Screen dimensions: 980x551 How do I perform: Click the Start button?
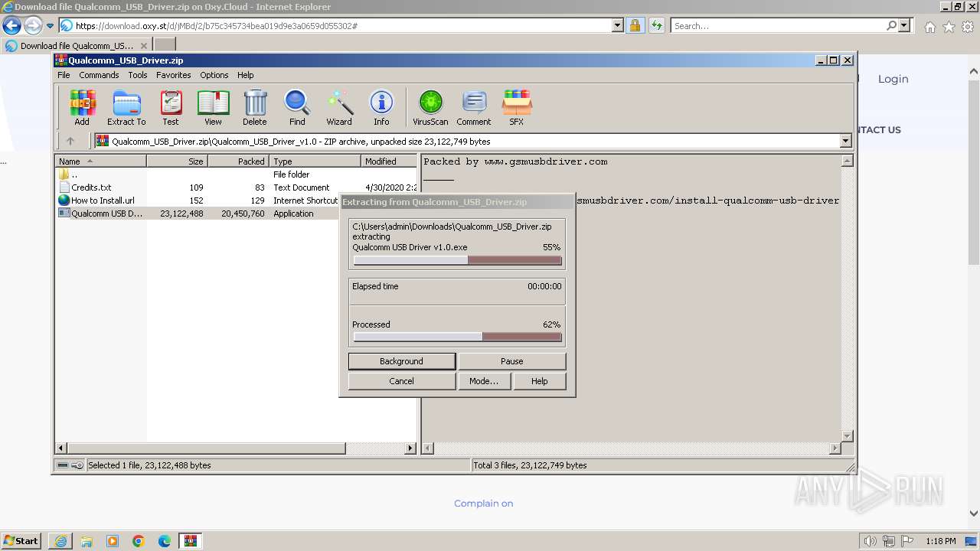click(x=21, y=541)
